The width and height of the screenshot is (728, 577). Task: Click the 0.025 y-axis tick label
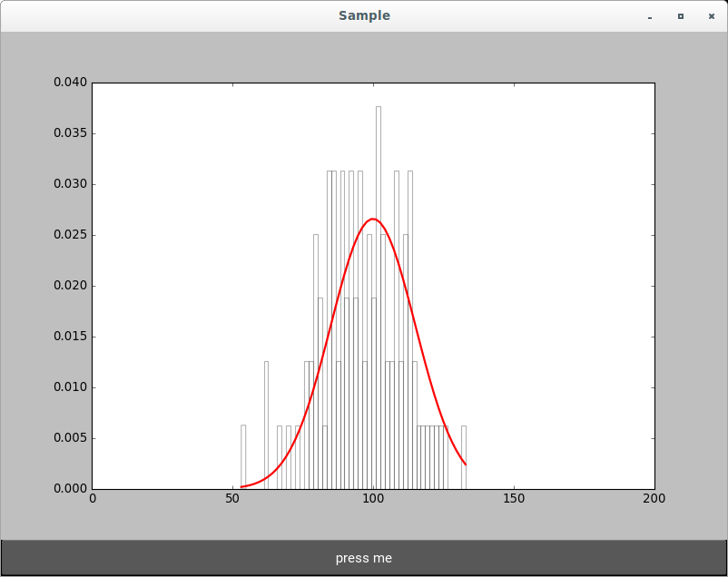(70, 235)
